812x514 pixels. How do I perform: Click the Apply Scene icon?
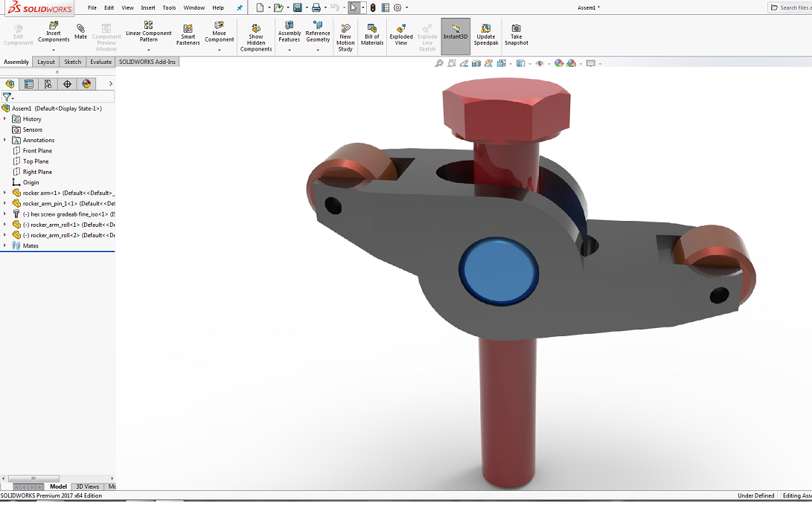[x=571, y=64]
